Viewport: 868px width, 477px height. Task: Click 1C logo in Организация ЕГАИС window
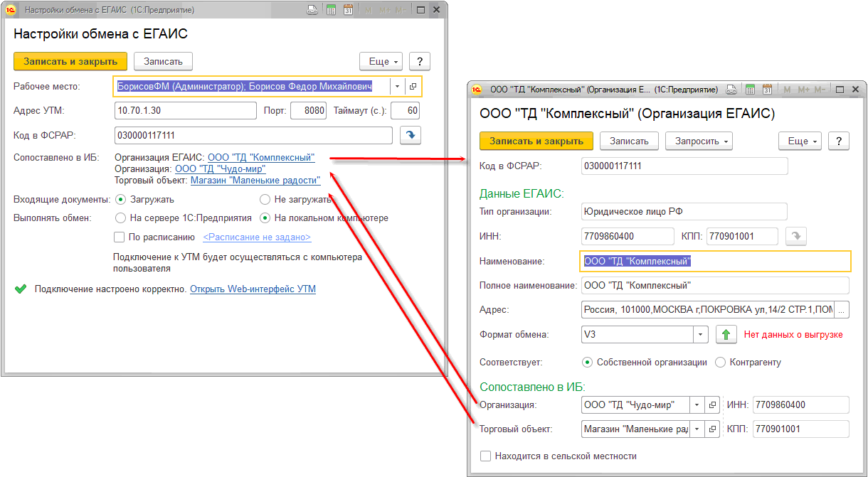[x=477, y=90]
